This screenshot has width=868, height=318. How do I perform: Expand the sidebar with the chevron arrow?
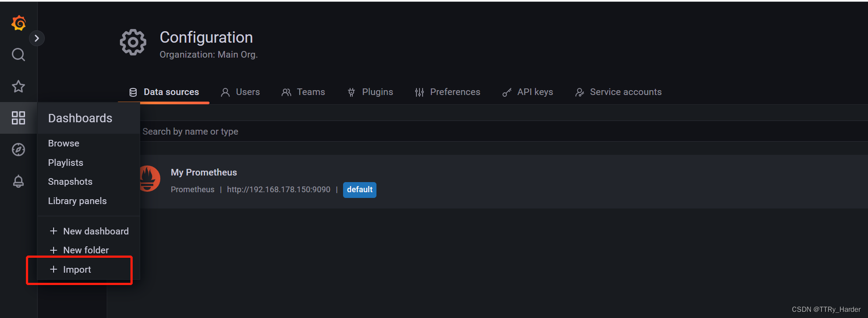pos(37,39)
